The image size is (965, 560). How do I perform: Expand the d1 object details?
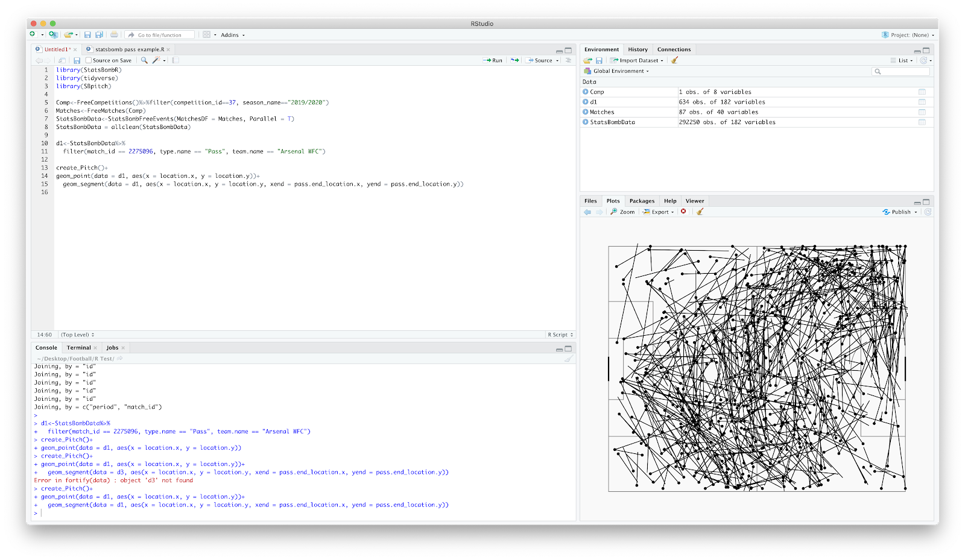point(585,102)
